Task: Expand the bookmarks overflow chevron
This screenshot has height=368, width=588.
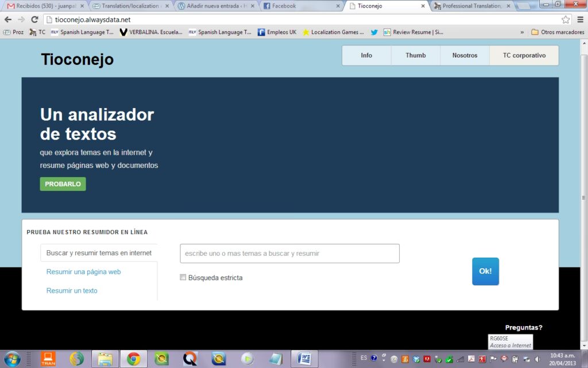Action: (x=522, y=32)
